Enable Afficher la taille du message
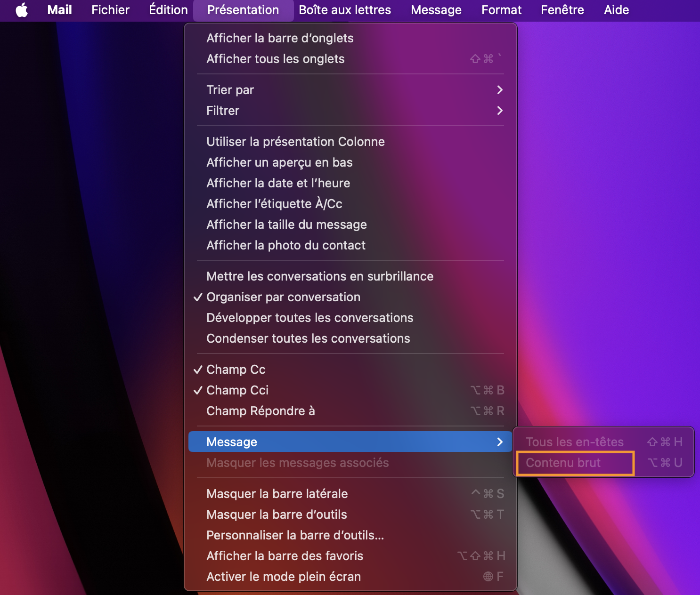Image resolution: width=700 pixels, height=595 pixels. click(350, 225)
